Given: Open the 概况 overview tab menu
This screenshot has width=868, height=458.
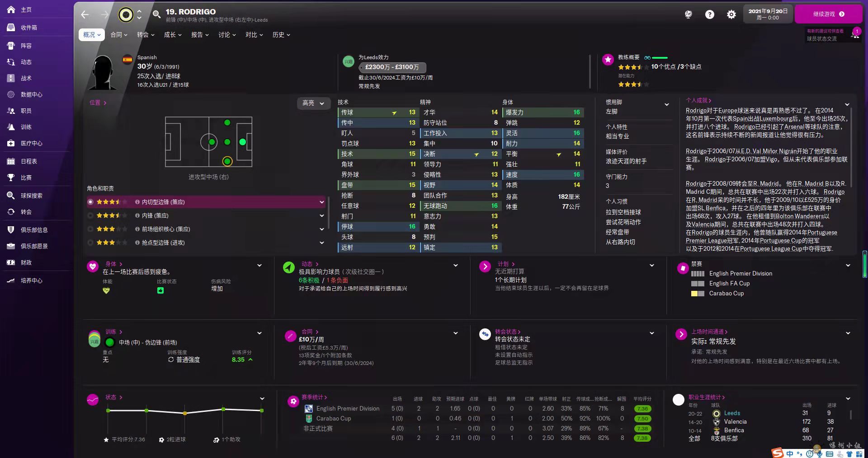Looking at the screenshot, I should [x=92, y=35].
